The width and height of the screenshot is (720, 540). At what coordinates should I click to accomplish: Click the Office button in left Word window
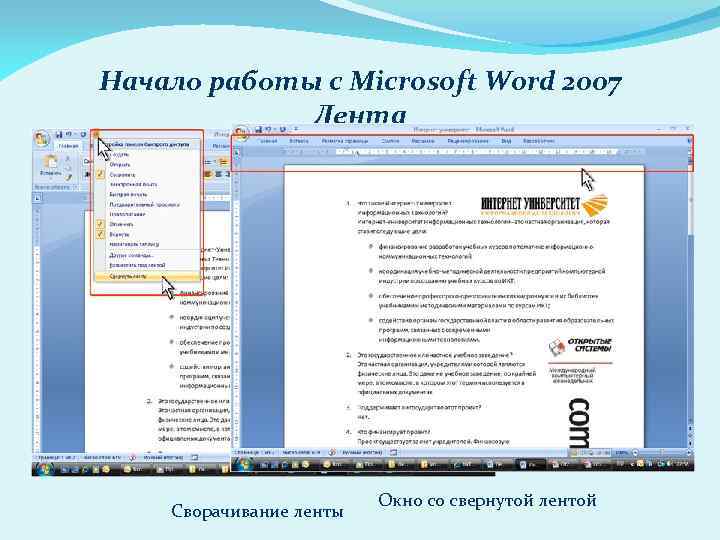click(42, 138)
